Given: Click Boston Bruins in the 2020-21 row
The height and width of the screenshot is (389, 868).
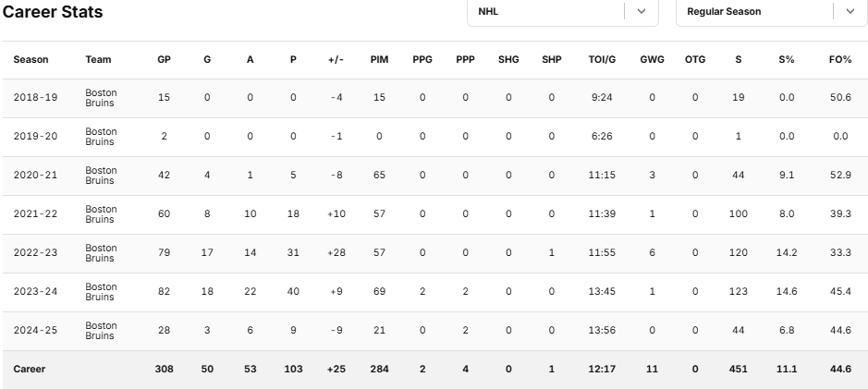Looking at the screenshot, I should (101, 176).
